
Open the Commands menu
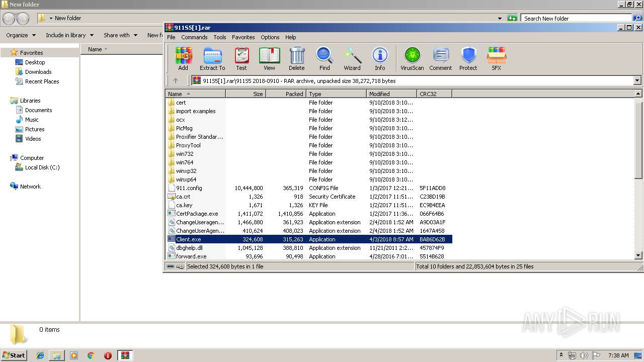point(194,37)
